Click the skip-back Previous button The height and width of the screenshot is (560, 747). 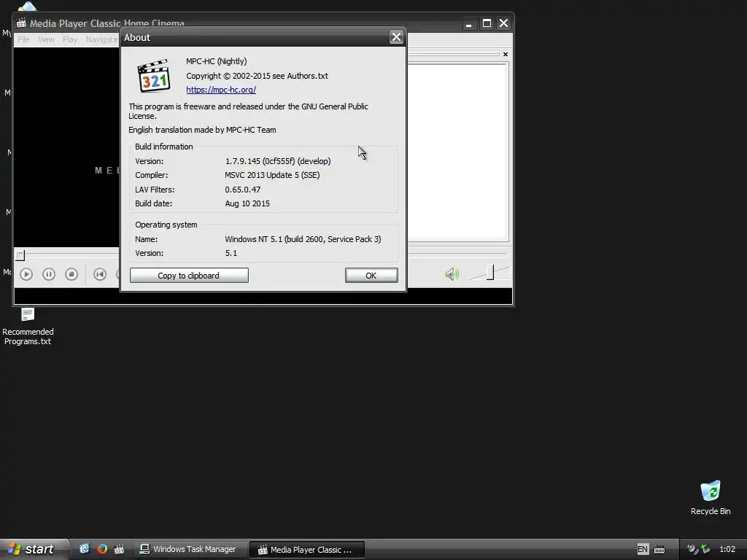tap(99, 274)
